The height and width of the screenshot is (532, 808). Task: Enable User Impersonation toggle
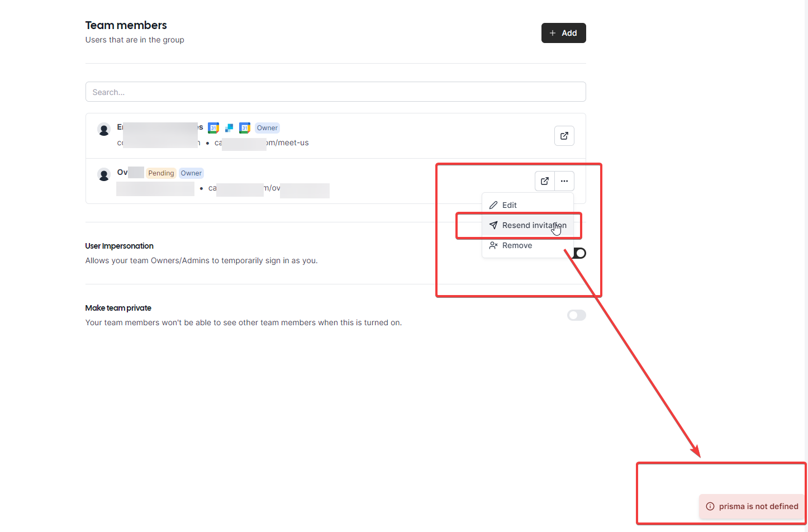(579, 253)
